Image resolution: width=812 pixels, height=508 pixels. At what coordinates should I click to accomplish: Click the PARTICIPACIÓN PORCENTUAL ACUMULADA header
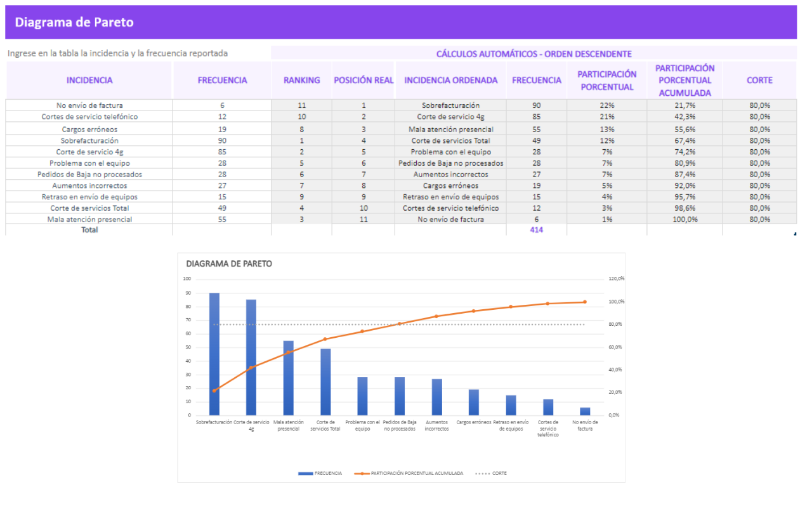[684, 81]
